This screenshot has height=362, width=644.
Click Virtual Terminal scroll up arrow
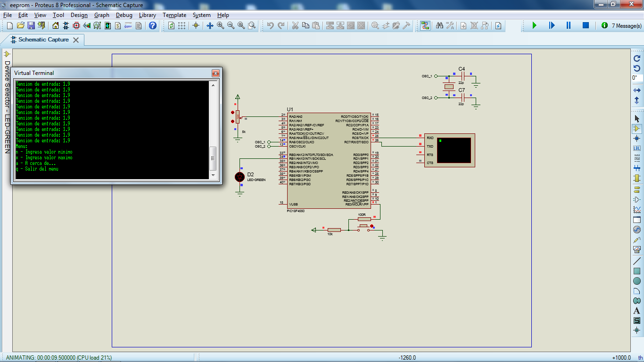pyautogui.click(x=213, y=85)
